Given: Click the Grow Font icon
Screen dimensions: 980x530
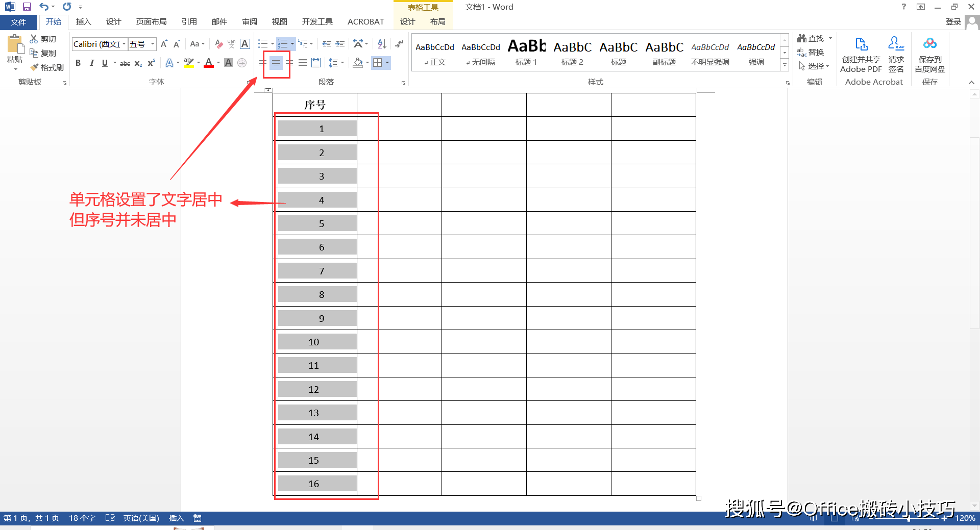Looking at the screenshot, I should click(x=164, y=44).
